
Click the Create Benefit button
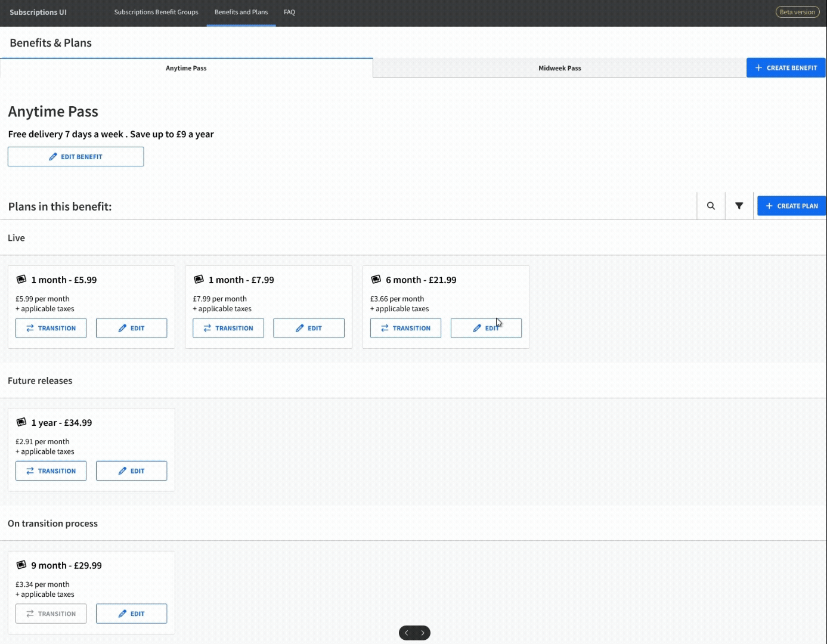pyautogui.click(x=786, y=67)
